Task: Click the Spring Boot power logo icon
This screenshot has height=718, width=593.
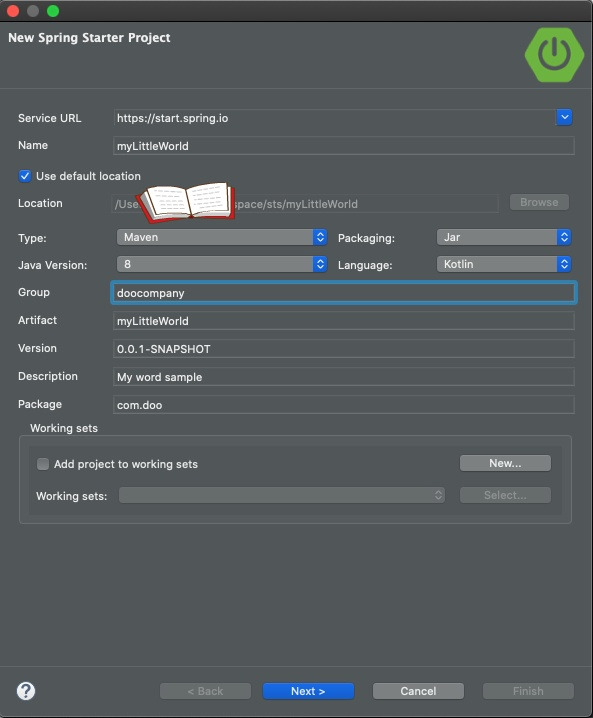Action: (555, 55)
